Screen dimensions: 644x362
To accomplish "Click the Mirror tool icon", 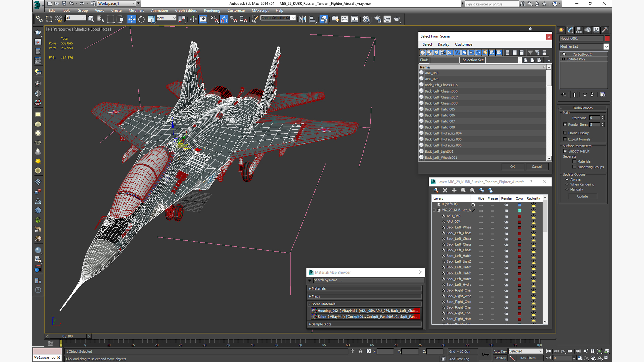I will click(302, 19).
